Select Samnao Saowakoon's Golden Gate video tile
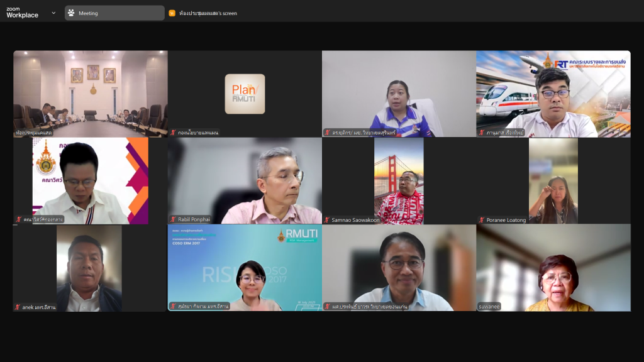This screenshot has width=644, height=362. pos(399,181)
